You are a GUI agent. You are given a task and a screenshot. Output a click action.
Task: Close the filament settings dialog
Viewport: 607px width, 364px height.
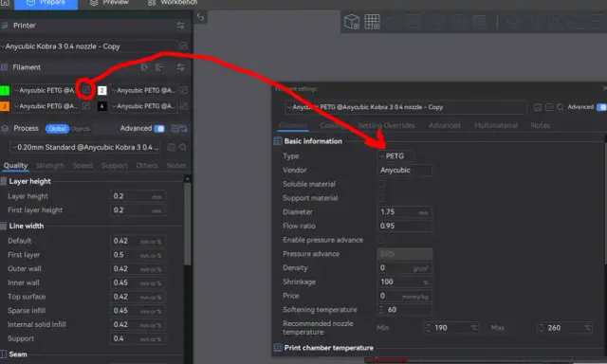coord(604,88)
